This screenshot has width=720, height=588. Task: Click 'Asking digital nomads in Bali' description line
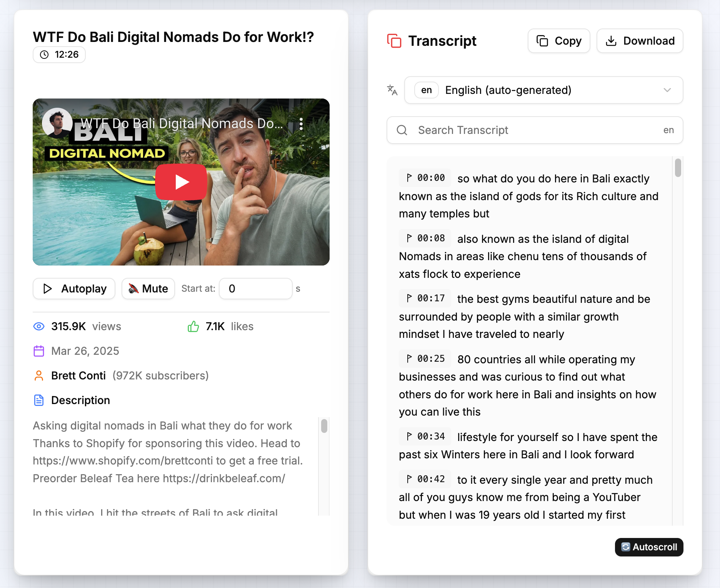pos(163,426)
